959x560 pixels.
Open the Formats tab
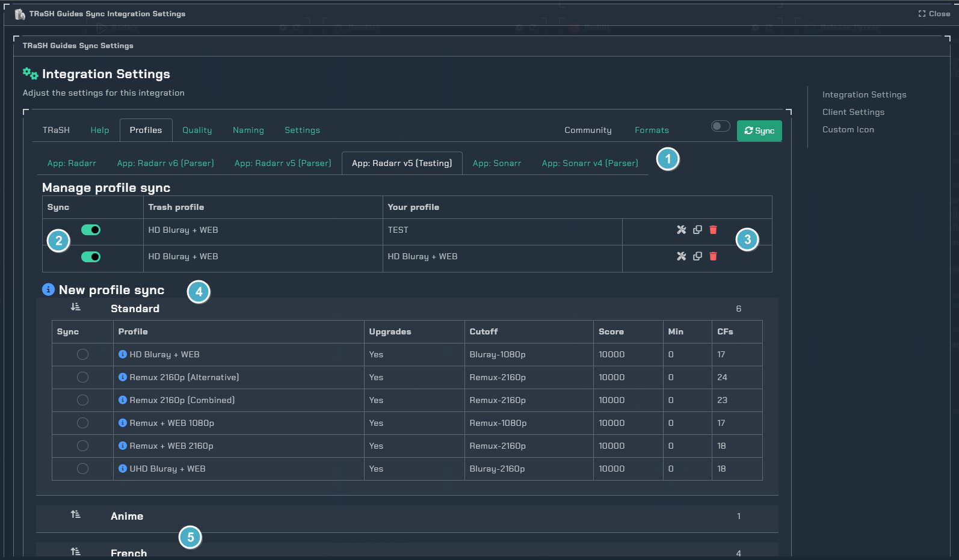(652, 131)
